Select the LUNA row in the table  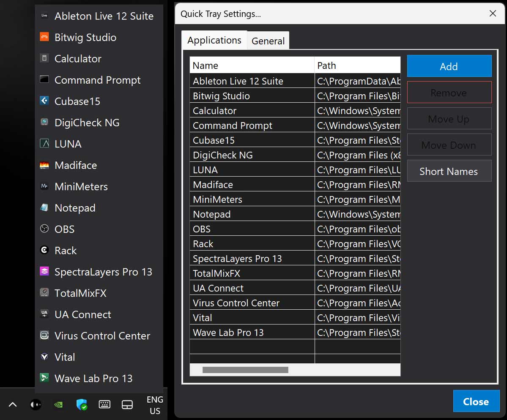[x=295, y=169]
